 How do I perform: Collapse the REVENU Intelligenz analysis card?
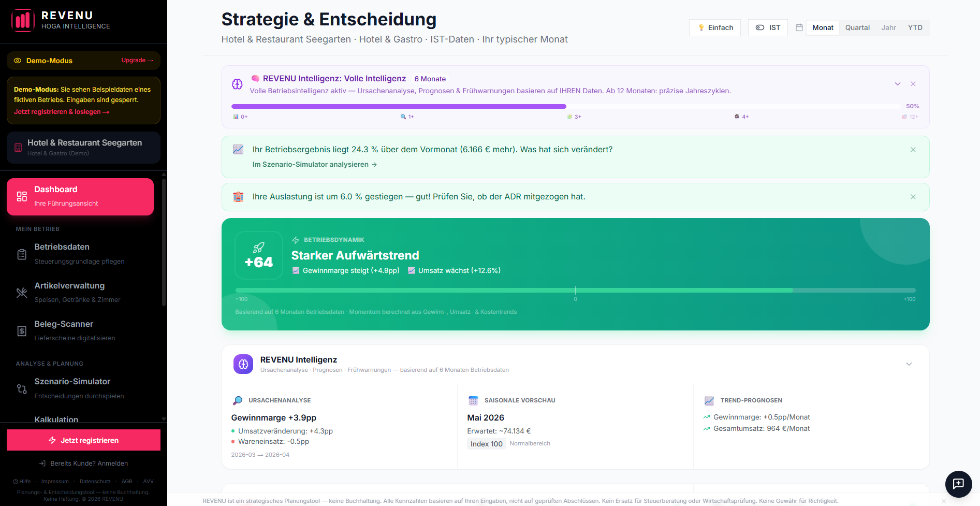(909, 364)
